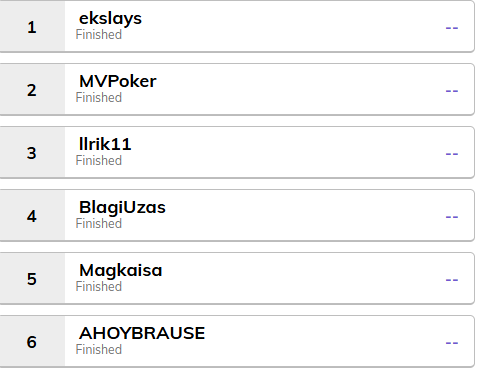Click the dashes value for AHOYBRAUSE
Viewport: 487px width, 370px height.
452,343
